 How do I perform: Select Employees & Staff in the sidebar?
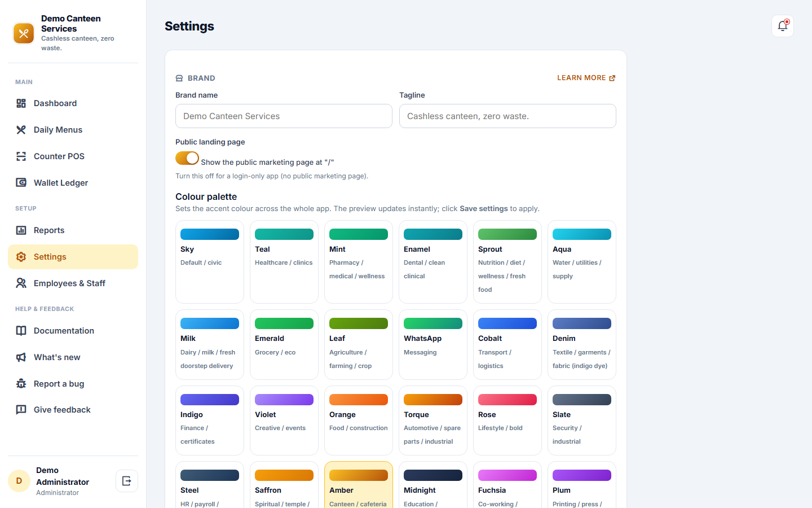tap(73, 283)
